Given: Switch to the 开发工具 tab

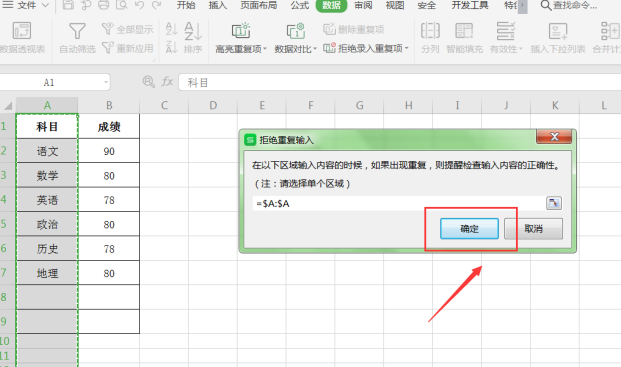Looking at the screenshot, I should pyautogui.click(x=470, y=5).
